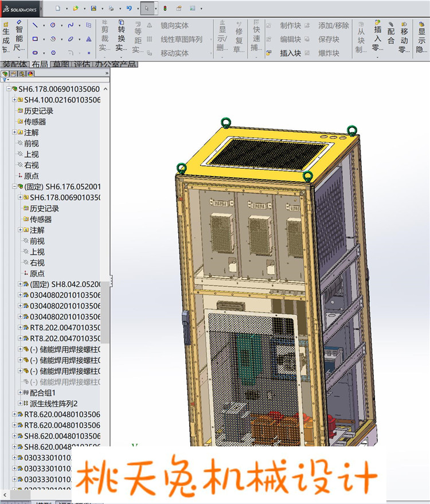The width and height of the screenshot is (430, 504).
Task: Open the PropertyManager tab icon
Action: [14, 73]
